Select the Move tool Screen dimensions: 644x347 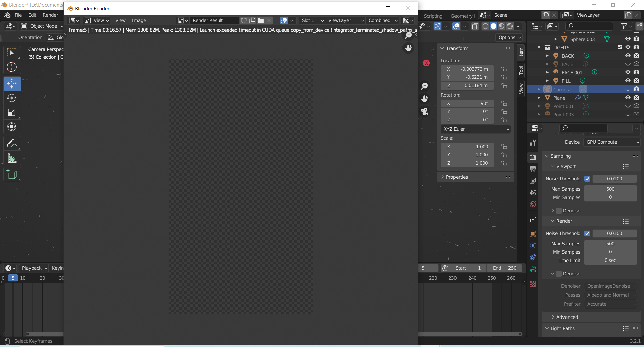tap(12, 83)
